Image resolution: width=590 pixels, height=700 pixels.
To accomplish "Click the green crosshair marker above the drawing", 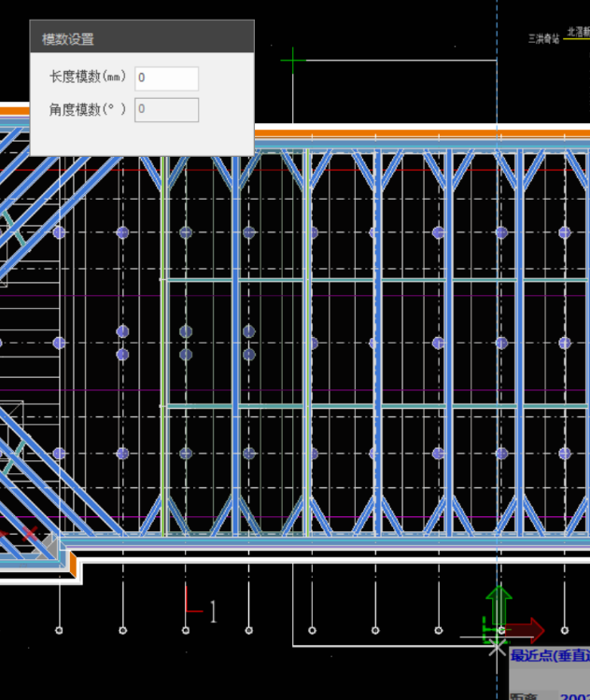I will pyautogui.click(x=293, y=62).
